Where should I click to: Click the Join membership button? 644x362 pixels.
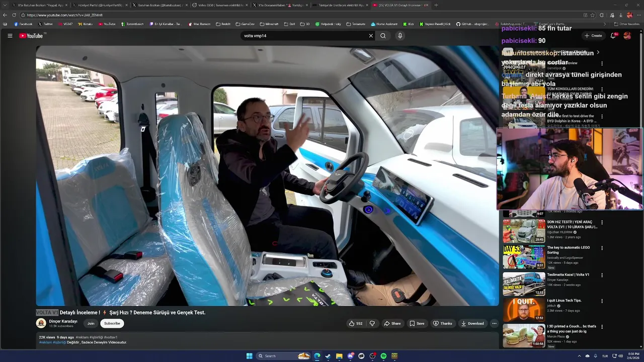[x=91, y=323]
